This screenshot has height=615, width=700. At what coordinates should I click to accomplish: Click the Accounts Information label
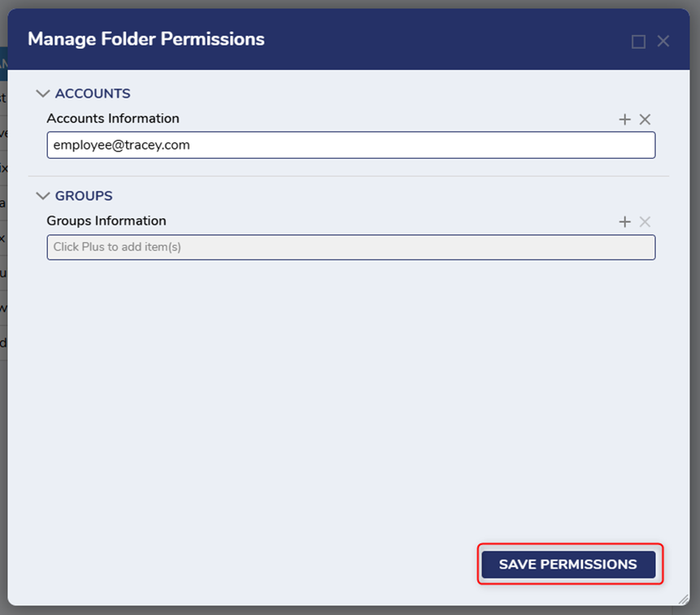click(x=113, y=119)
